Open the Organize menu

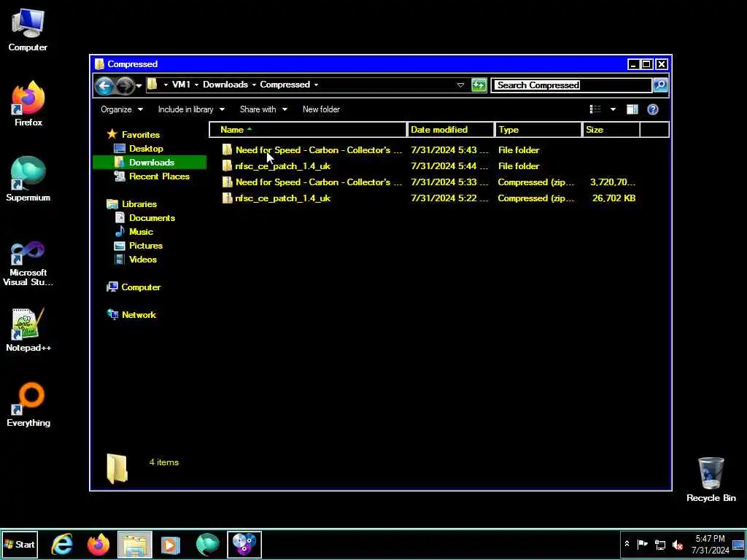[x=122, y=109]
